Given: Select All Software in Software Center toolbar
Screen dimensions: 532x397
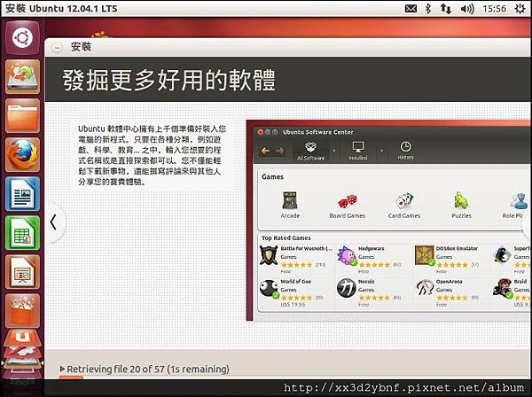Looking at the screenshot, I should click(311, 152).
